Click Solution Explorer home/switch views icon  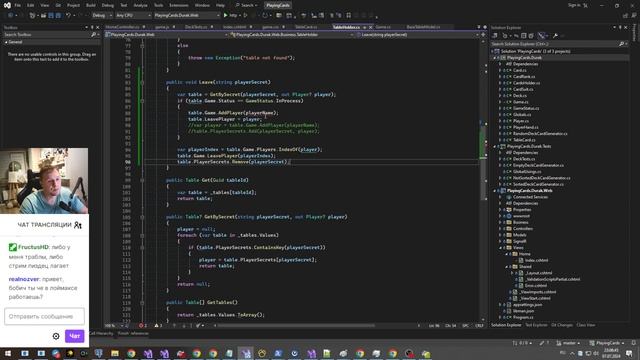point(495,36)
